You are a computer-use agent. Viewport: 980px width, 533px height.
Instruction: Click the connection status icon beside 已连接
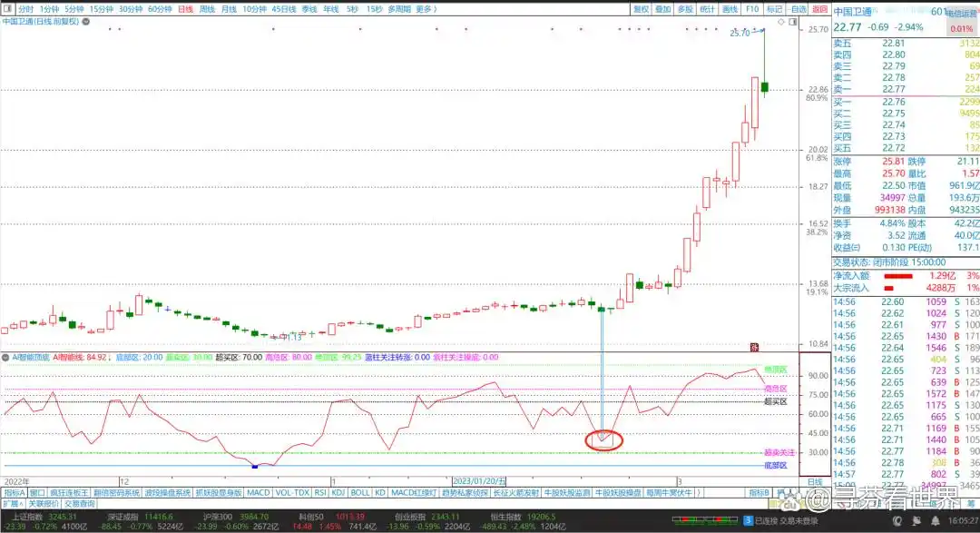click(749, 521)
